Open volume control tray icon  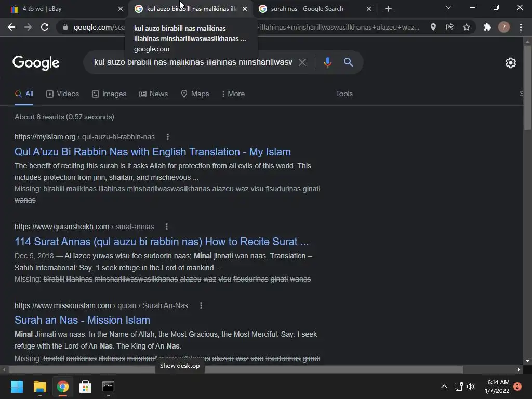coord(471,387)
